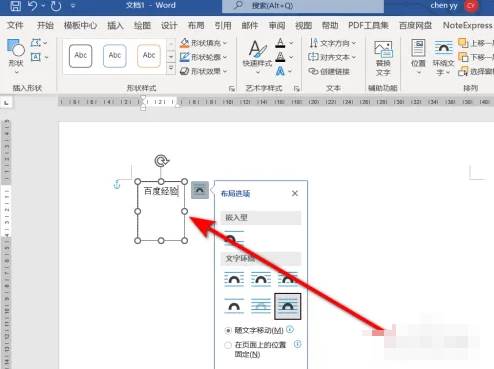Open the 位置 position menu
The width and height of the screenshot is (494, 369).
[x=418, y=57]
